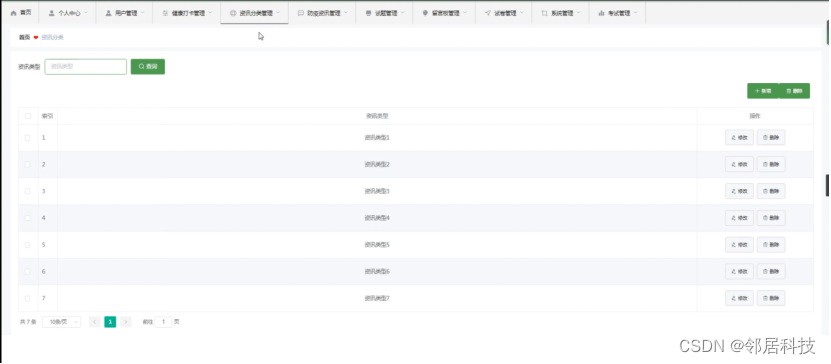
Task: Click 资讯分类 in the breadcrumb
Action: point(53,38)
